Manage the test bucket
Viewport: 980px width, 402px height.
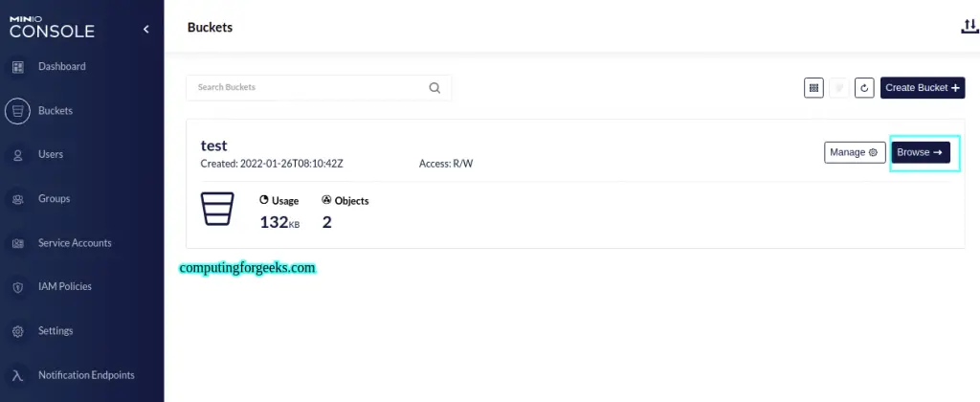(x=855, y=152)
